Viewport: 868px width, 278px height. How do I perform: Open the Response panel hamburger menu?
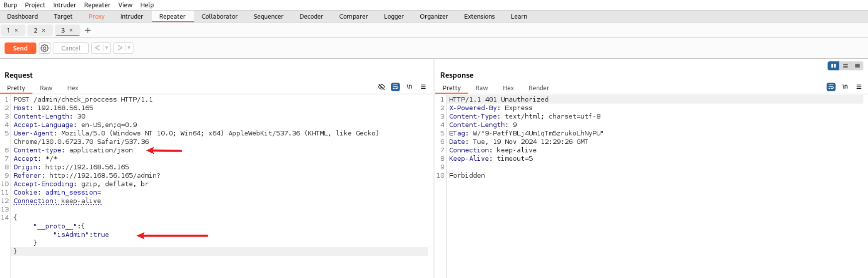pyautogui.click(x=859, y=87)
